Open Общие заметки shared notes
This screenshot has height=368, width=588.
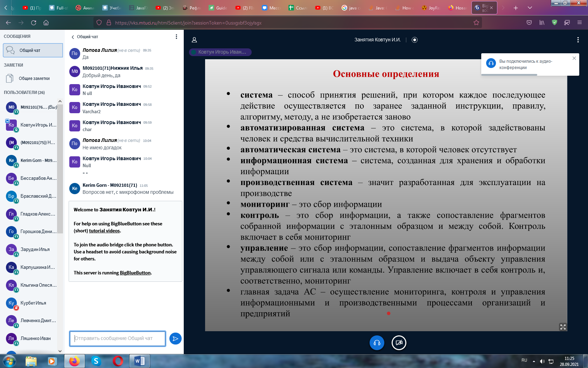[x=33, y=79]
